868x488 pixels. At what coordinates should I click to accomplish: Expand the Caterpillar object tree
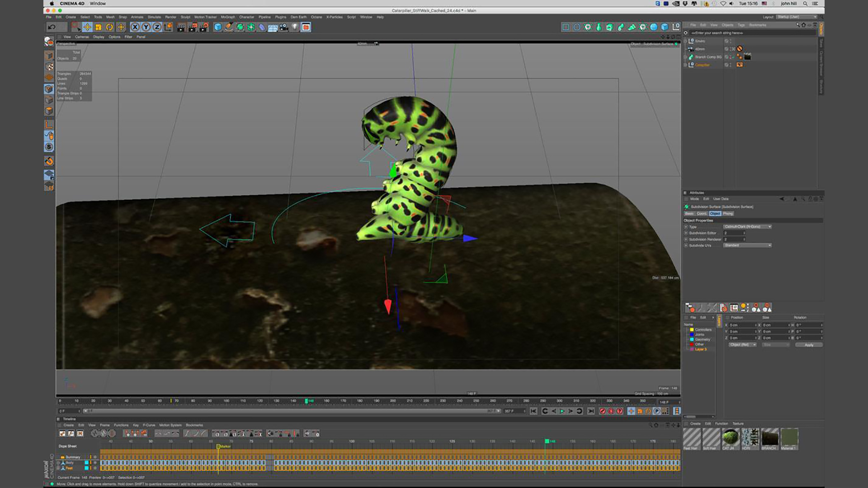tap(685, 65)
